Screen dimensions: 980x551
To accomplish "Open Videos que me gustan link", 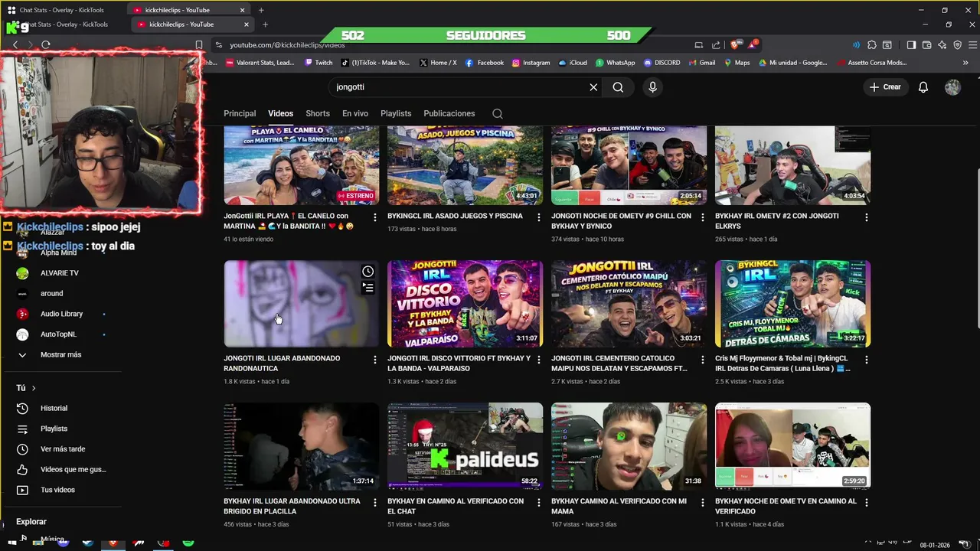I will [x=61, y=470].
